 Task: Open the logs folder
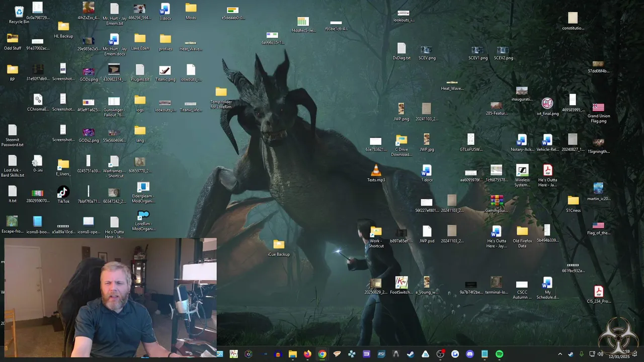pyautogui.click(x=140, y=104)
